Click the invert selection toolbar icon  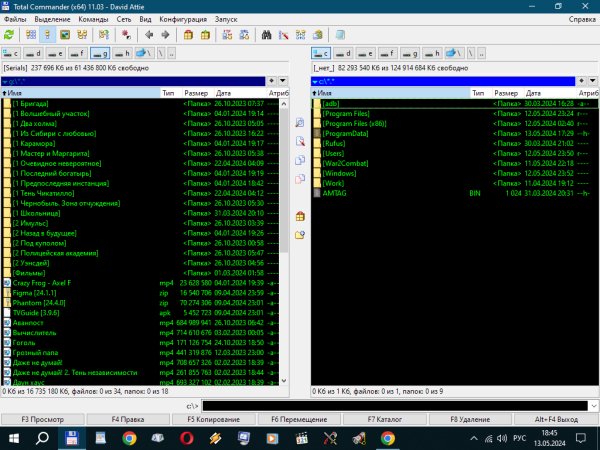click(x=126, y=35)
